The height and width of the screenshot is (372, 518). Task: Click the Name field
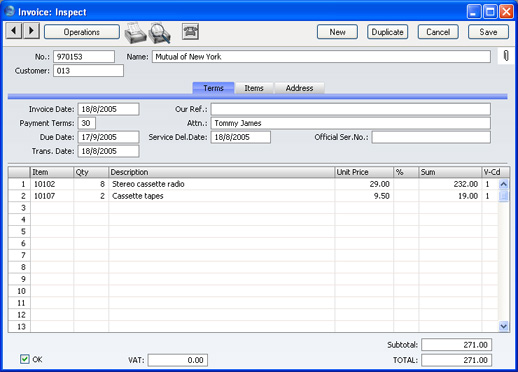[321, 57]
